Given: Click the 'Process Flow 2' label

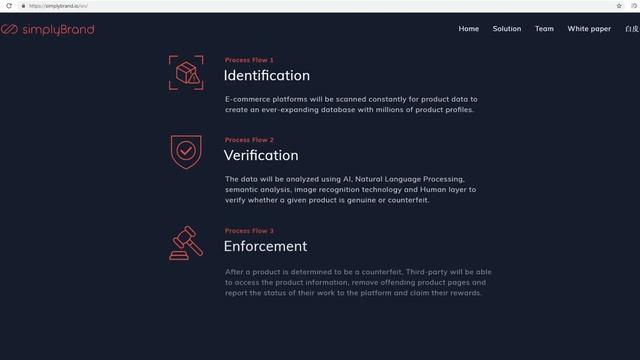Looking at the screenshot, I should pos(249,140).
